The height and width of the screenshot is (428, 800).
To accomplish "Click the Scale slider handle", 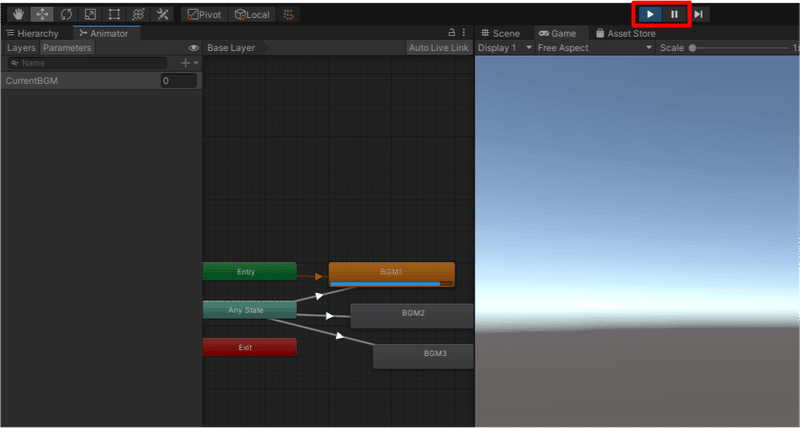I will 692,48.
